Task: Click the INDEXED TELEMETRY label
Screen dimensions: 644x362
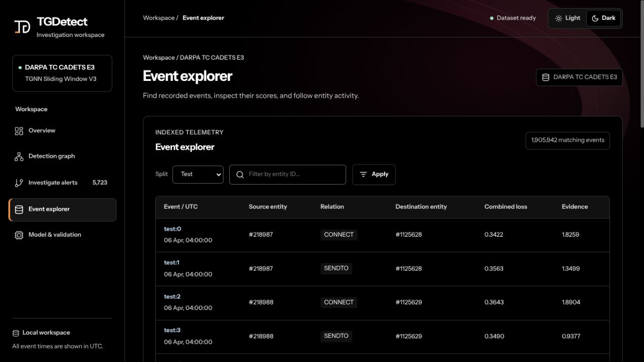Action: (x=189, y=132)
